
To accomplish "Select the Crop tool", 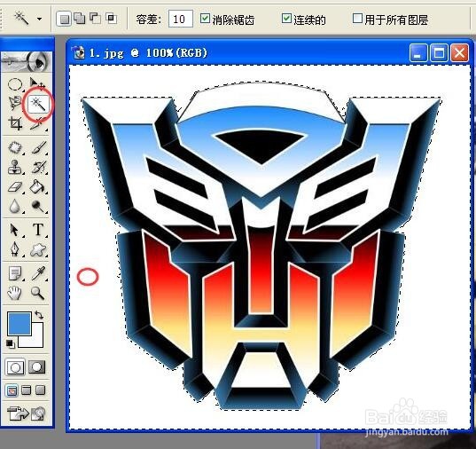I will coord(15,123).
